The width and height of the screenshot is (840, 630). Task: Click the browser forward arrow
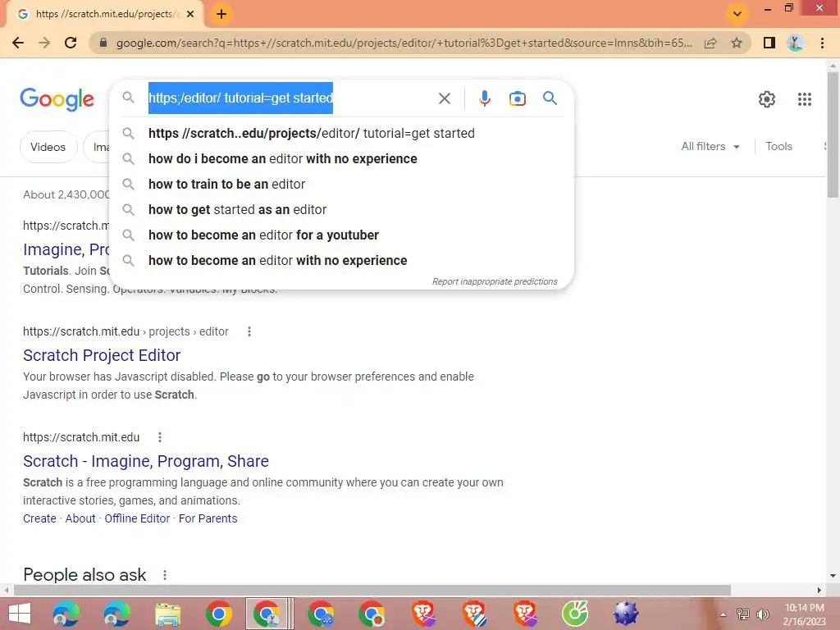click(44, 43)
